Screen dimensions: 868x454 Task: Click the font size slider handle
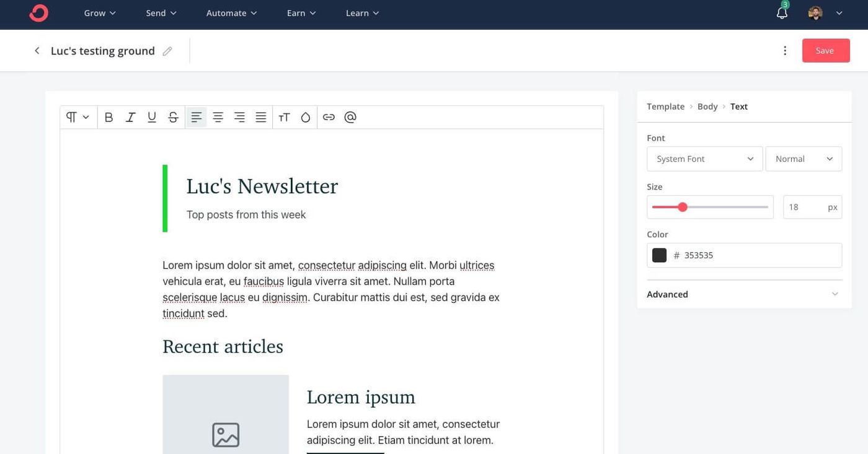pyautogui.click(x=683, y=207)
